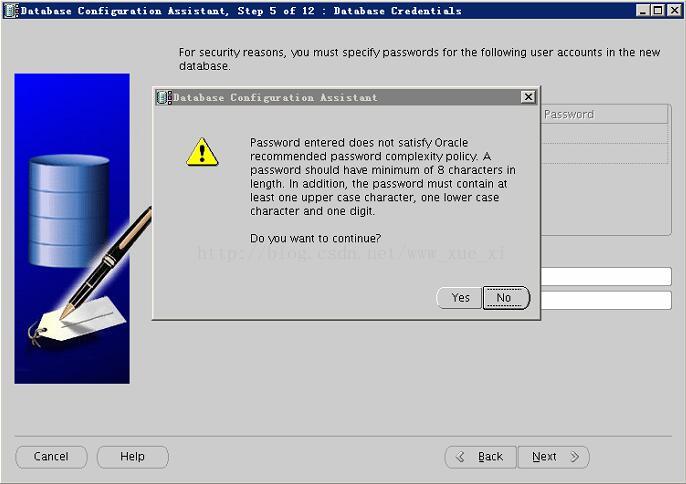Click No in the password warning dialog
686x484 pixels.
(x=506, y=298)
